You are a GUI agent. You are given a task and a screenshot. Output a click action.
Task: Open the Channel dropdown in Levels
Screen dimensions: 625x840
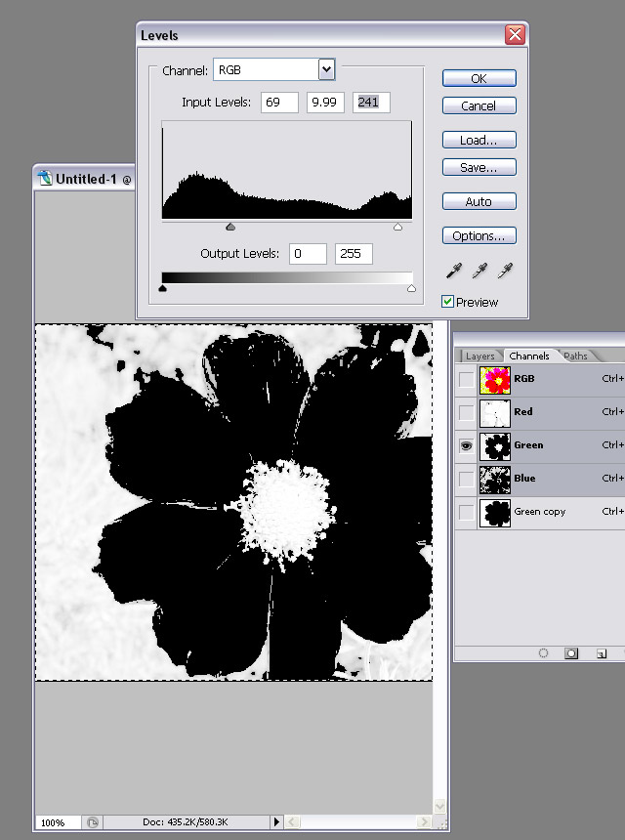click(x=326, y=69)
